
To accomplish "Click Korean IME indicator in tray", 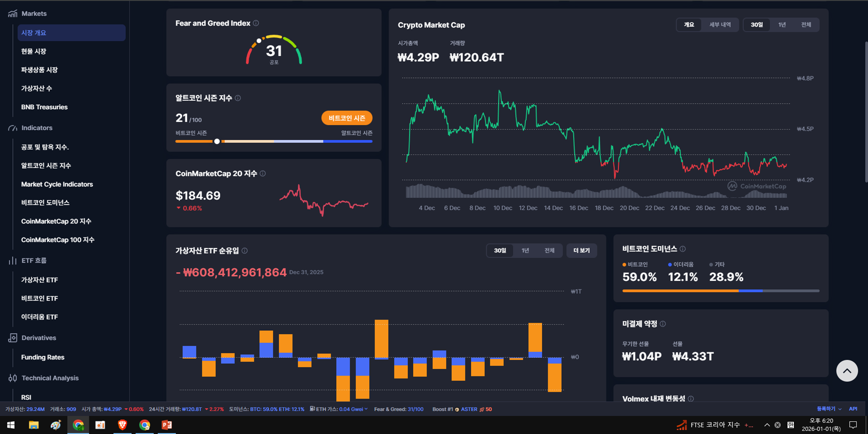I will [x=790, y=425].
